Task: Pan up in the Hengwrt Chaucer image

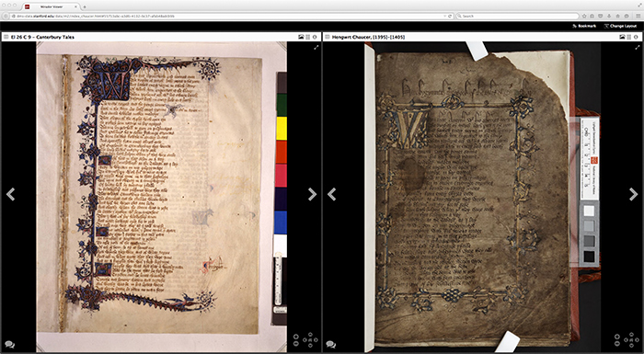Action: (632, 335)
